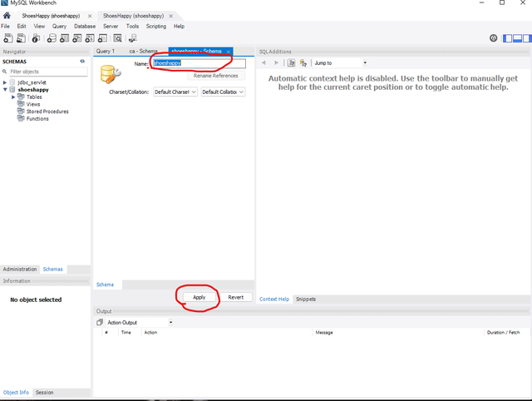This screenshot has width=532, height=401.
Task: Open the Session tab
Action: tap(44, 393)
